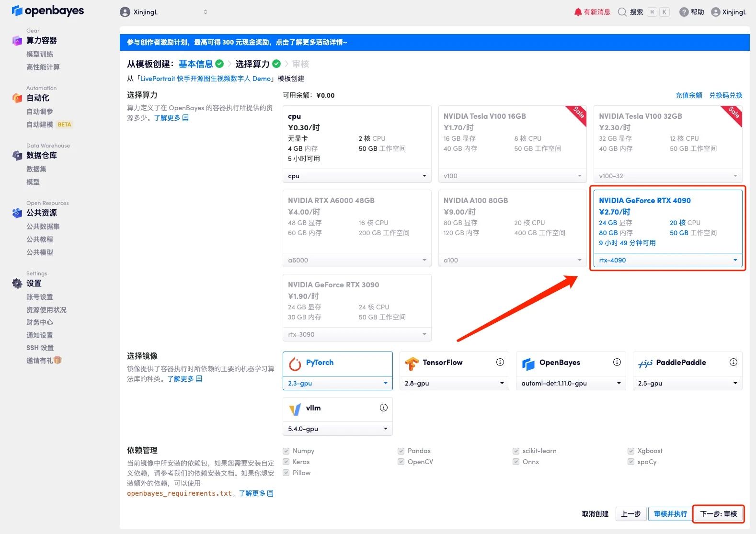This screenshot has width=756, height=534.
Task: Open the cpu resource dropdown
Action: tap(357, 176)
